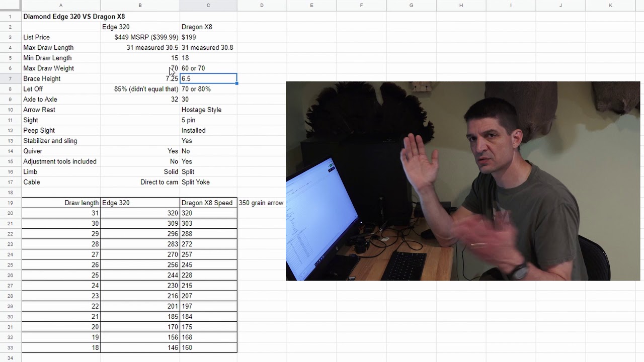The height and width of the screenshot is (362, 644).
Task: Select the '7.25' brace height cell
Action: [140, 79]
